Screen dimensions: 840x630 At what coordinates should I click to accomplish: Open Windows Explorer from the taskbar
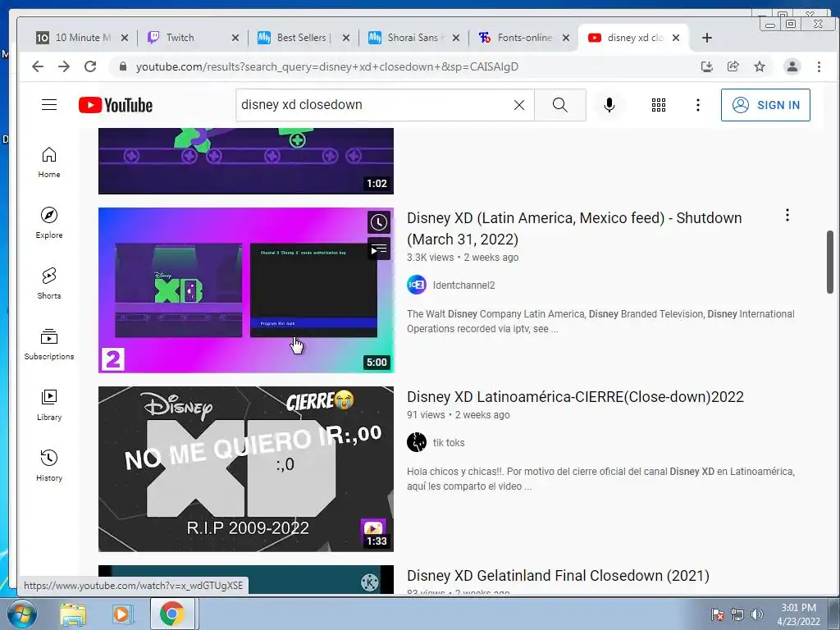tap(73, 614)
